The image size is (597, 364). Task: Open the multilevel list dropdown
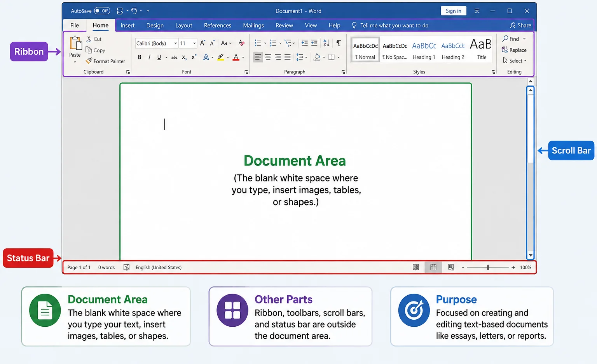click(294, 44)
